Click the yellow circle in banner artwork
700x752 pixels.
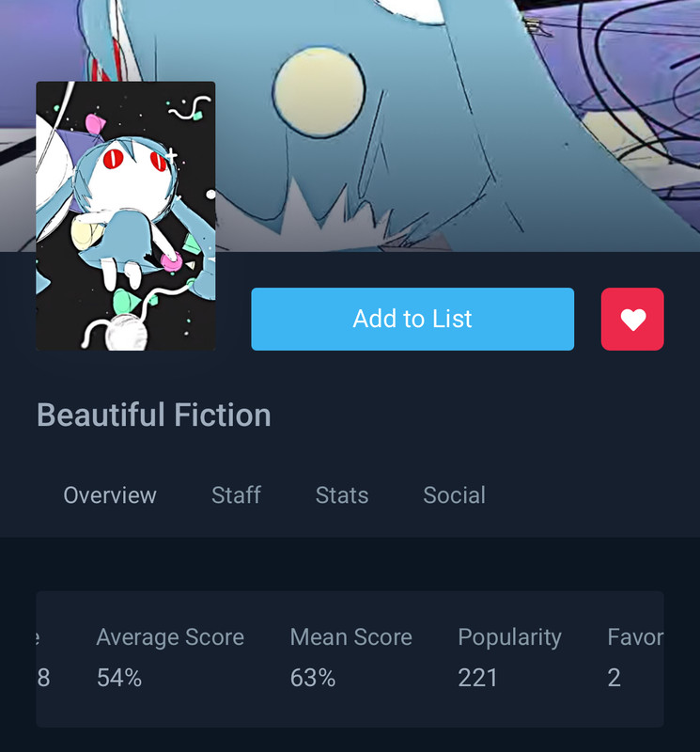coord(319,91)
